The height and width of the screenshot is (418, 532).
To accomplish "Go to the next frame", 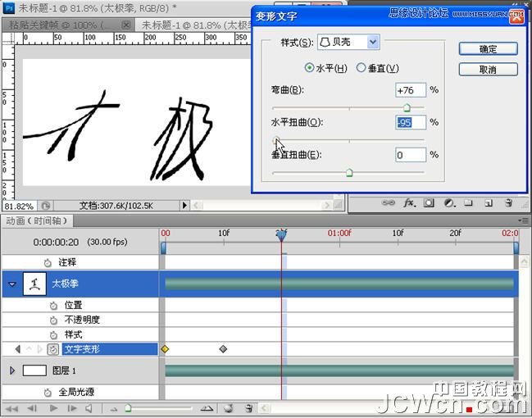I will point(72,408).
